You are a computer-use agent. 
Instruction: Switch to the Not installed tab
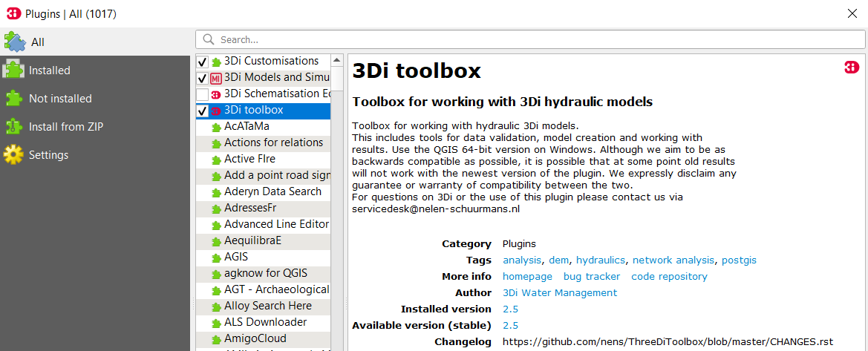pos(95,99)
